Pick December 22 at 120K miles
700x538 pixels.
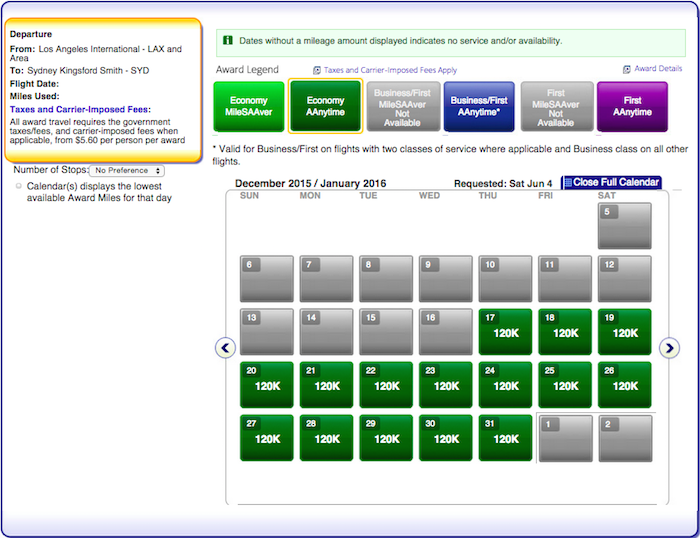pos(386,385)
